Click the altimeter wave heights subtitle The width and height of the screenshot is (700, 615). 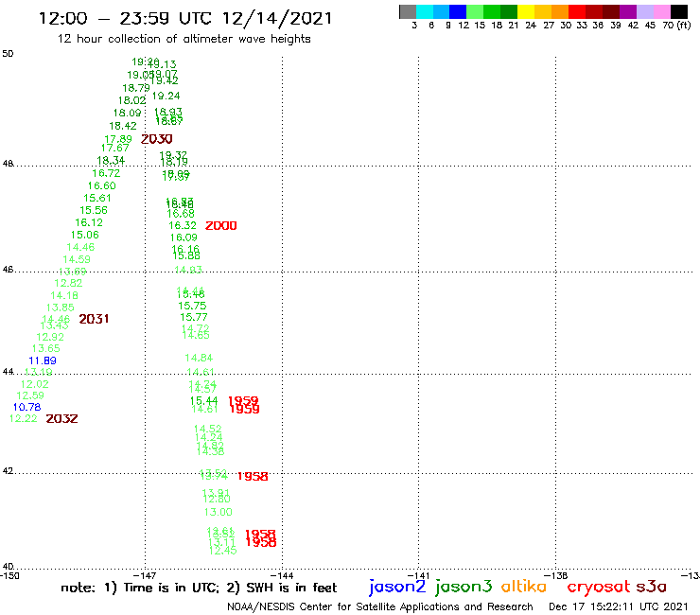(184, 39)
